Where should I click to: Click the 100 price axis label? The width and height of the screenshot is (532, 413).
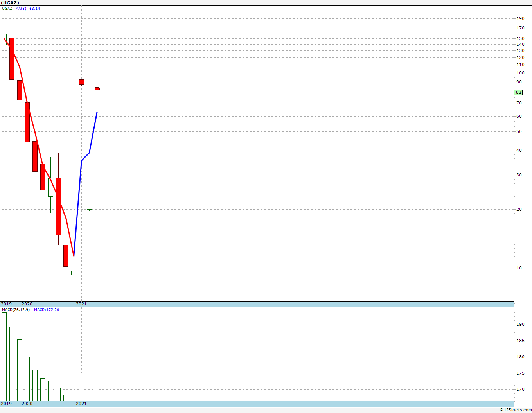pyautogui.click(x=520, y=73)
